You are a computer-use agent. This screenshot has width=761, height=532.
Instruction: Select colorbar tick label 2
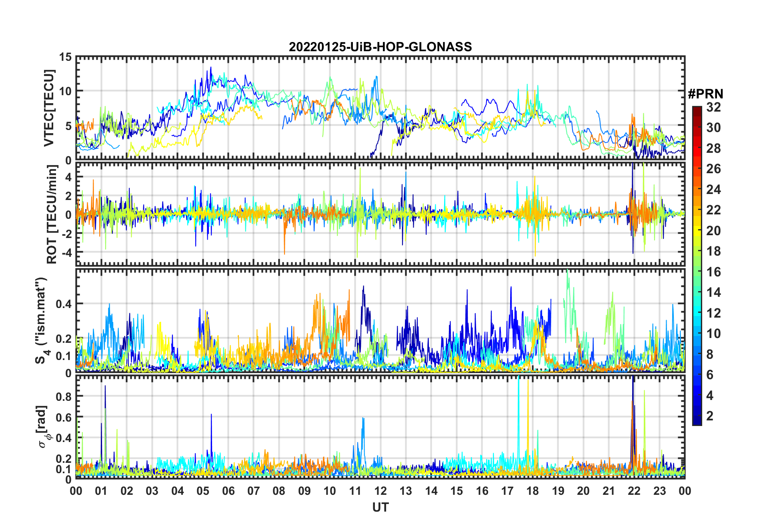click(x=710, y=416)
